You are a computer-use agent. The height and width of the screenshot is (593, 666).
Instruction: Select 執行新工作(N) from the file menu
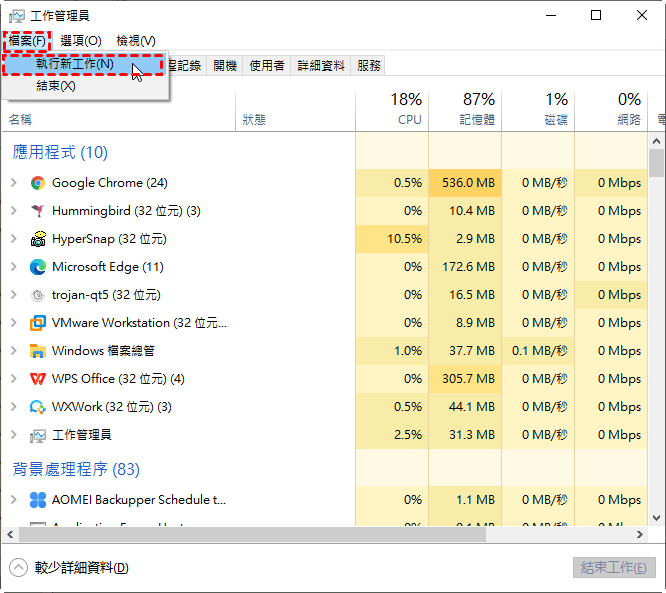click(x=75, y=64)
